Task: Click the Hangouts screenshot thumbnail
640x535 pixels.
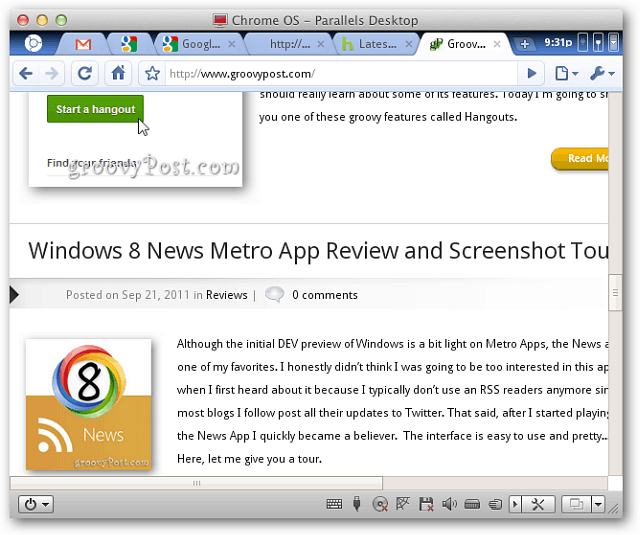Action: [x=136, y=140]
